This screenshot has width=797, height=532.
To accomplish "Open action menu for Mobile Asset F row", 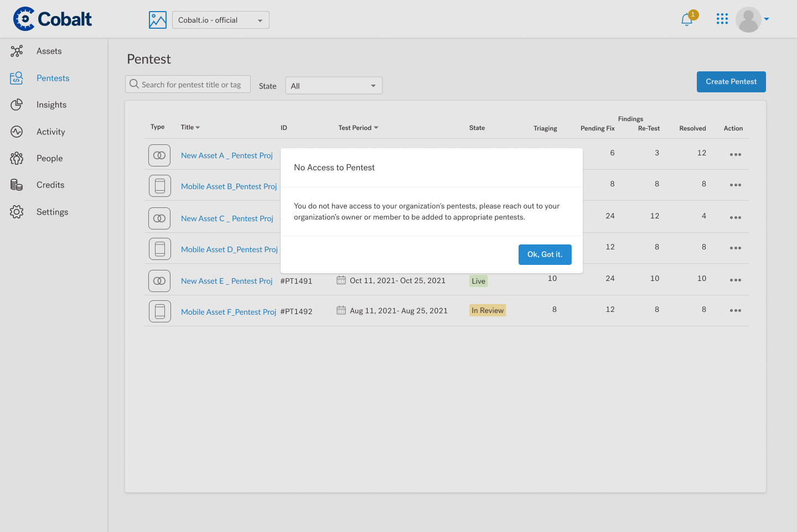I will pos(735,311).
